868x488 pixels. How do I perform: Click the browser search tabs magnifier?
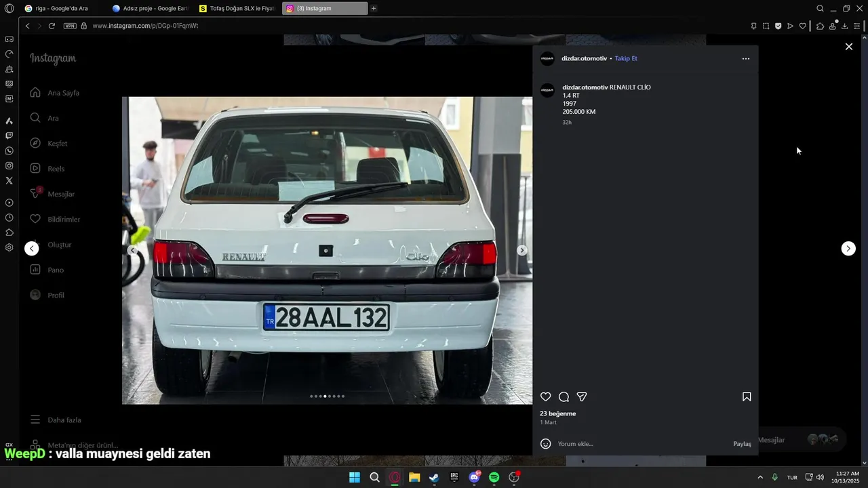(820, 8)
